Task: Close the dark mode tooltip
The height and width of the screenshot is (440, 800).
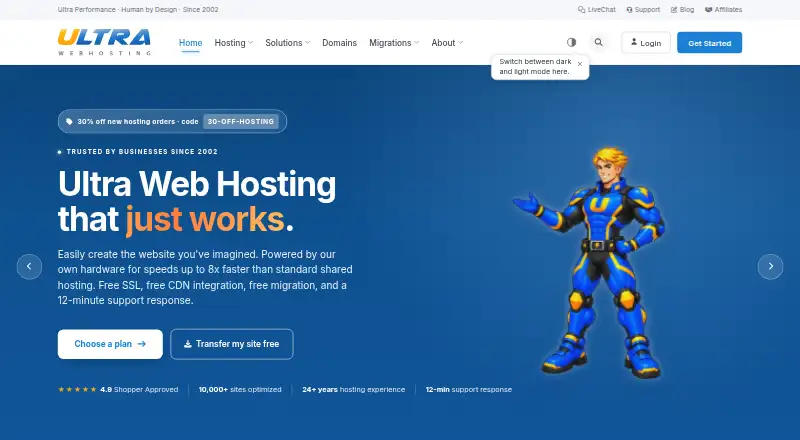Action: pyautogui.click(x=580, y=64)
